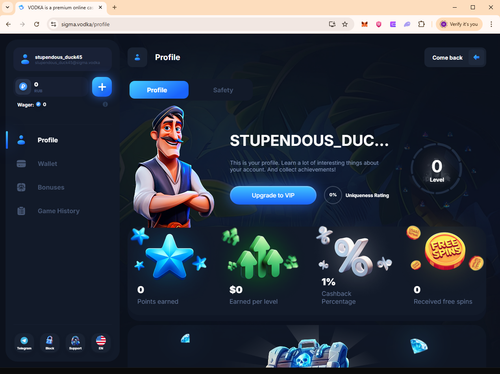Switch to the Safety tab
The width and height of the screenshot is (500, 374).
(223, 90)
